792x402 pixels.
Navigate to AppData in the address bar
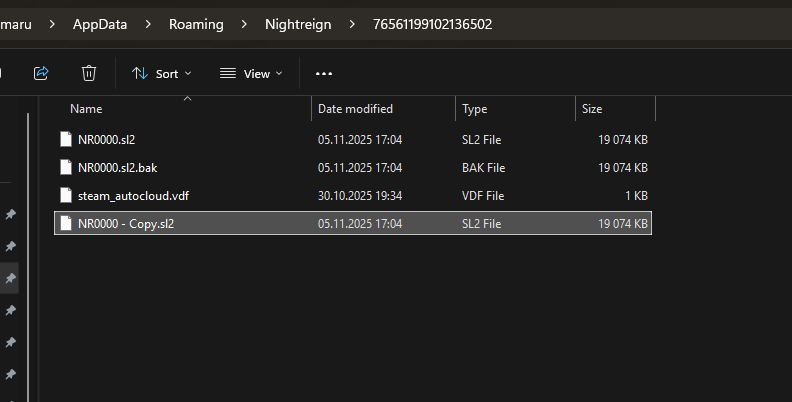pyautogui.click(x=100, y=23)
